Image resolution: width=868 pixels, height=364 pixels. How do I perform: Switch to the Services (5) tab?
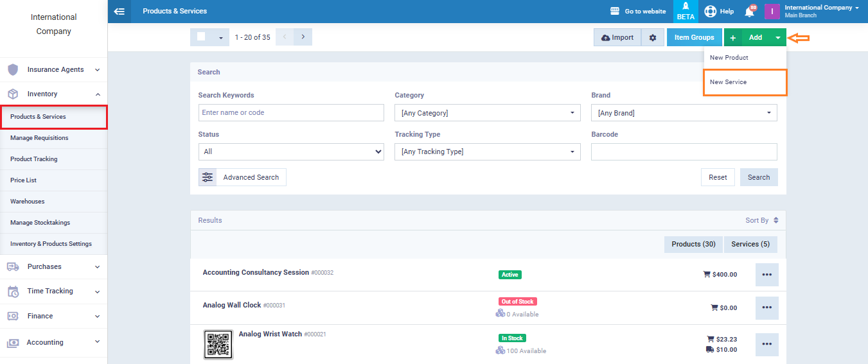click(x=750, y=245)
